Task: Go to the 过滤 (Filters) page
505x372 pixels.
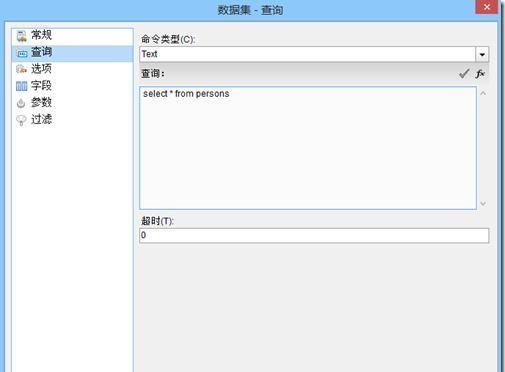Action: point(72,119)
